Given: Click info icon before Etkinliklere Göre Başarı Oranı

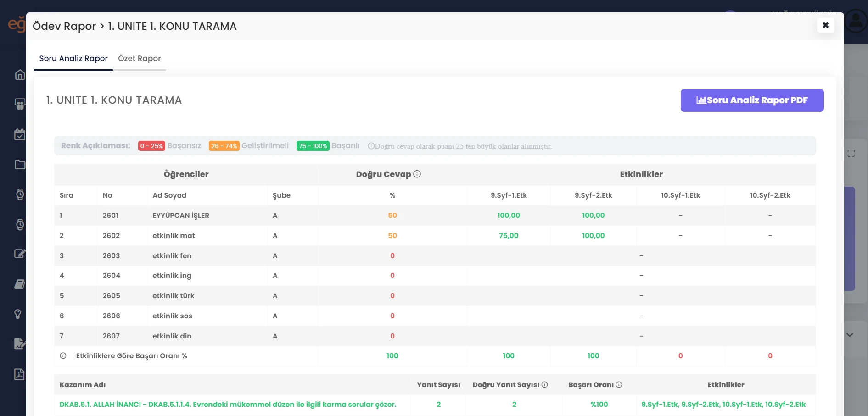Looking at the screenshot, I should 63,356.
